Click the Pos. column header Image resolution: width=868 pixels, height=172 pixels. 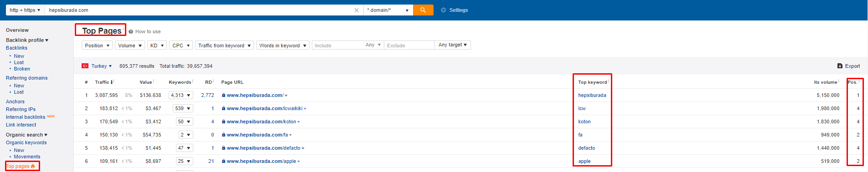point(852,82)
